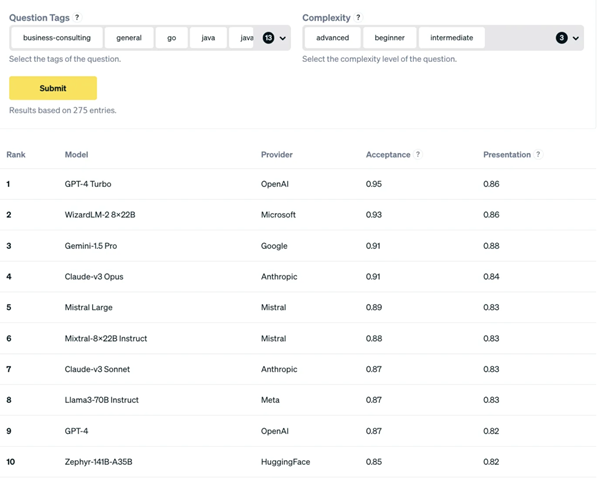Click the Provider column header
Viewport: 600px width, 478px height.
[x=277, y=155]
